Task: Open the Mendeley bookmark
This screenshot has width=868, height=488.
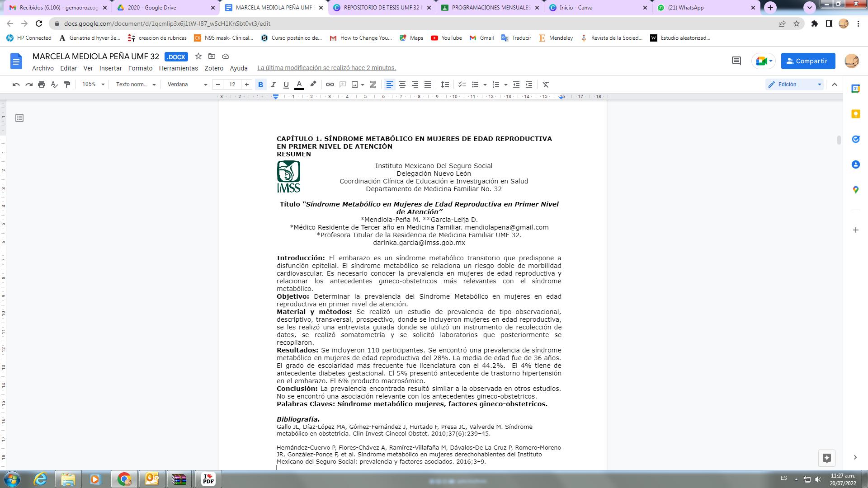Action: tap(556, 38)
